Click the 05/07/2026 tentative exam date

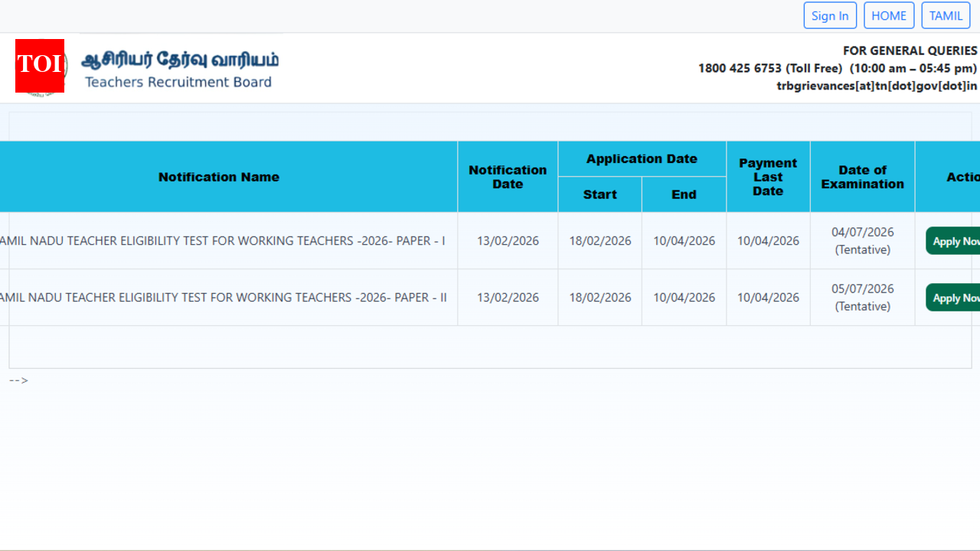[862, 297]
